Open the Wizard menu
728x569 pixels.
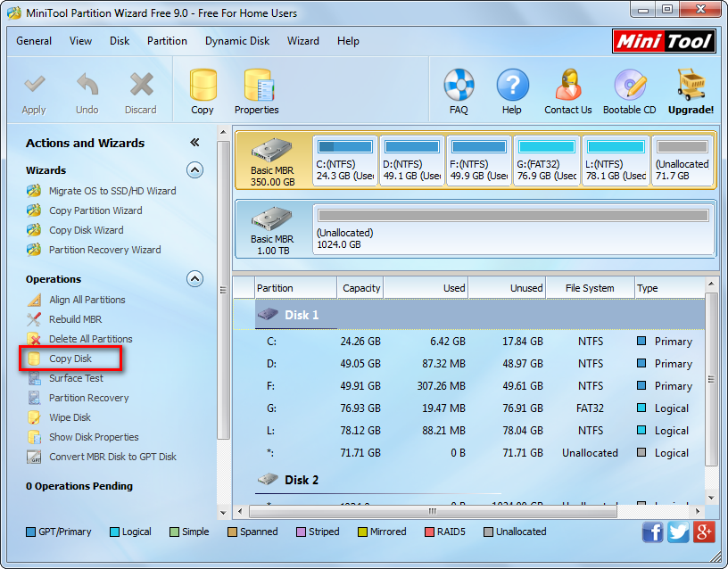303,41
